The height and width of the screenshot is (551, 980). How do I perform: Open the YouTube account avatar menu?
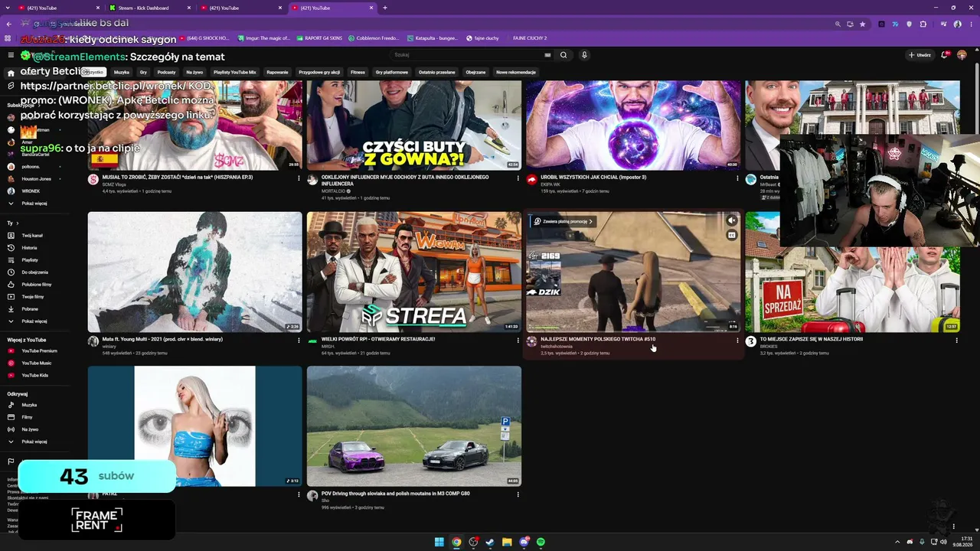coord(962,55)
